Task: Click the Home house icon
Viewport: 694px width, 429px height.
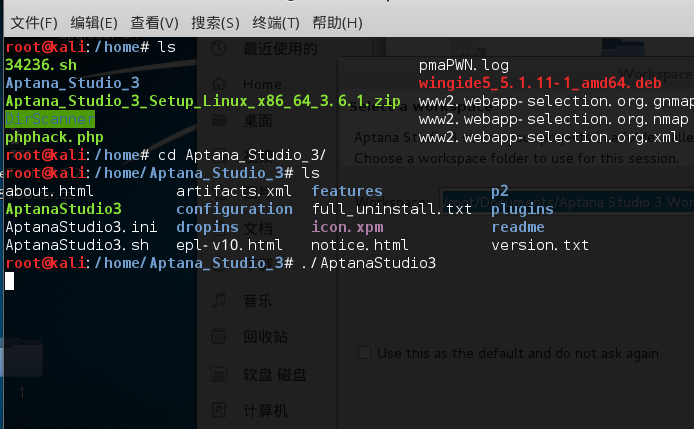Action: point(219,84)
